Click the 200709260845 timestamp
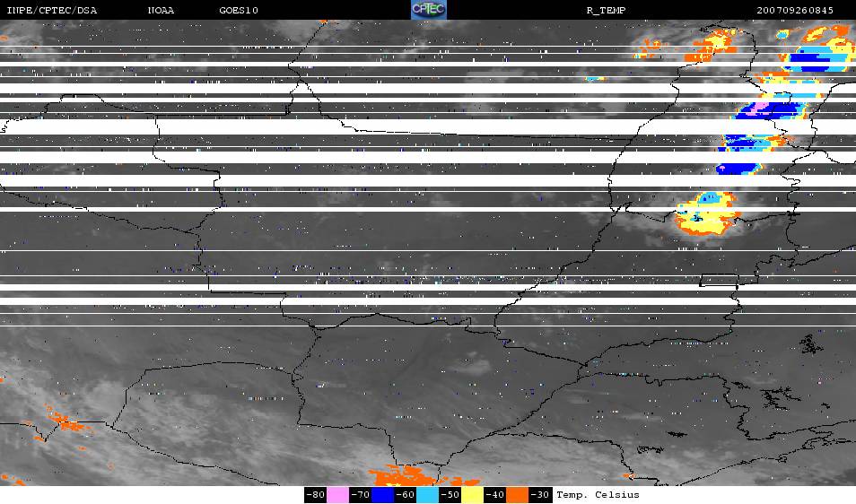Image resolution: width=856 pixels, height=504 pixels. pos(795,11)
